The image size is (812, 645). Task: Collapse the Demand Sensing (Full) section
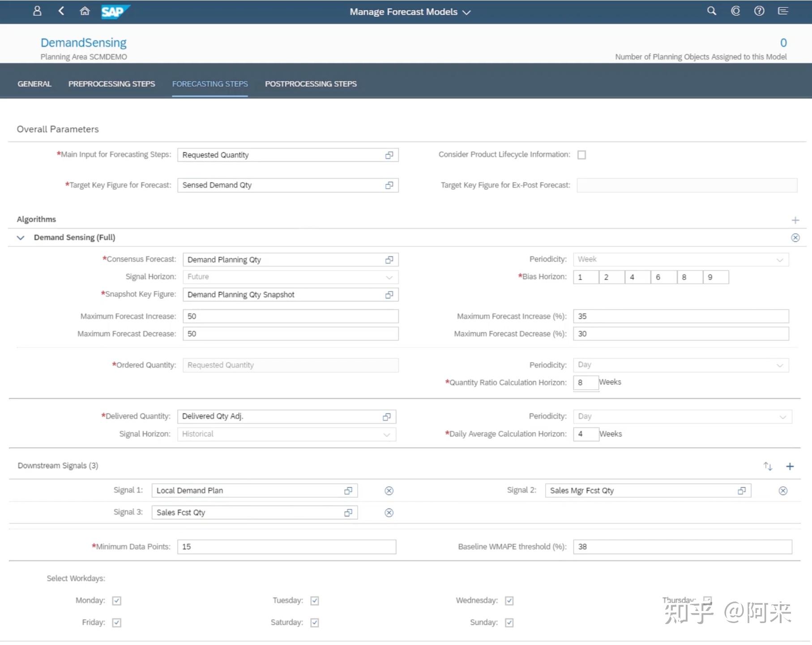20,237
